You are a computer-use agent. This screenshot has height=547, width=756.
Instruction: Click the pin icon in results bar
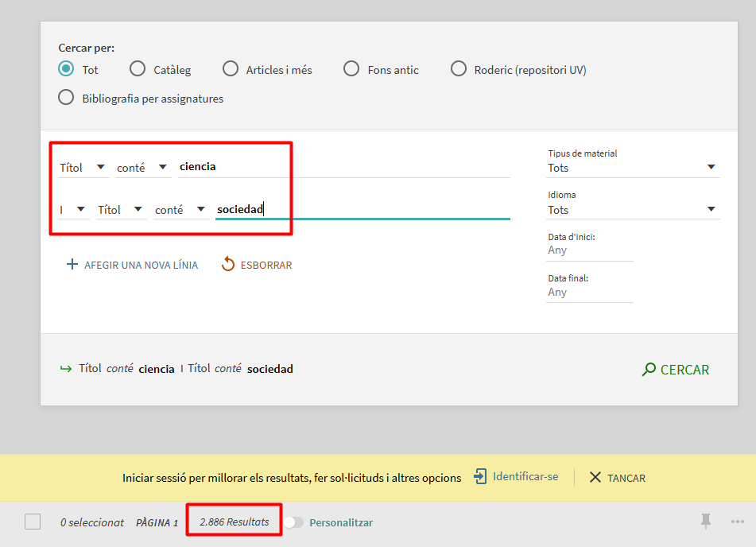click(x=705, y=522)
